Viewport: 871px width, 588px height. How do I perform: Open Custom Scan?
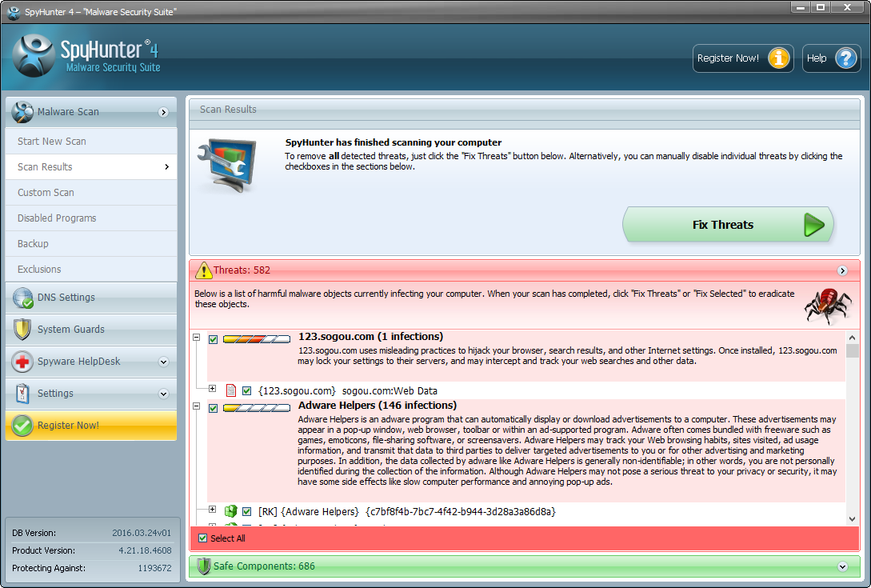[91, 192]
